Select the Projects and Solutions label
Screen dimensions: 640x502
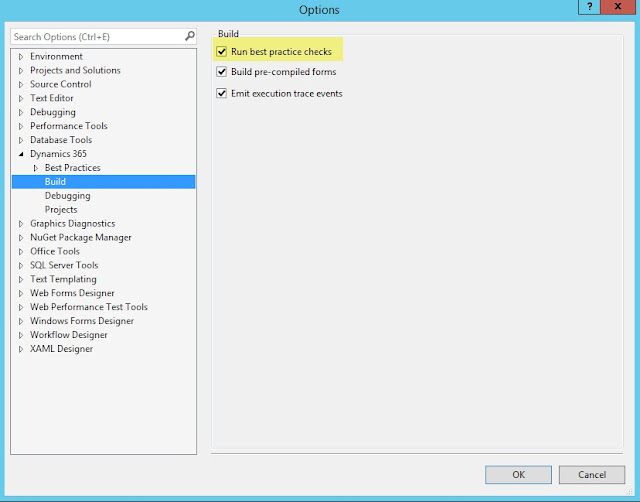pos(75,70)
